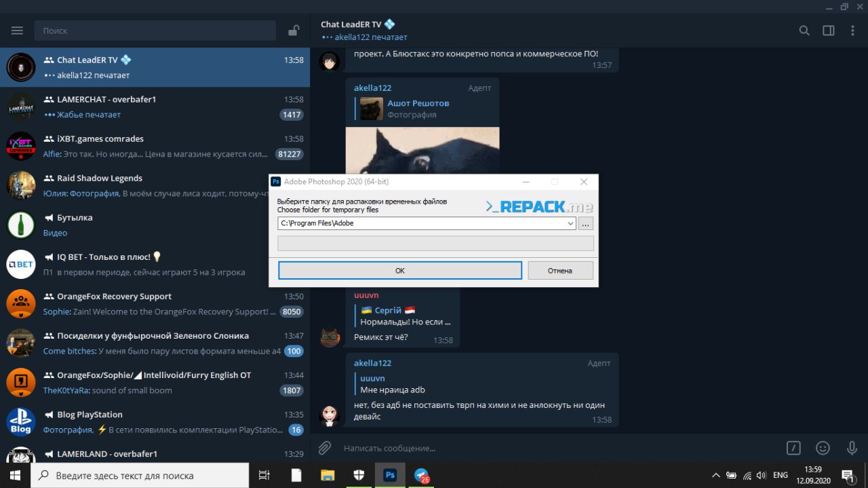This screenshot has height=488, width=868.
Task: Open Windows Security shield taskbar icon
Action: click(359, 475)
